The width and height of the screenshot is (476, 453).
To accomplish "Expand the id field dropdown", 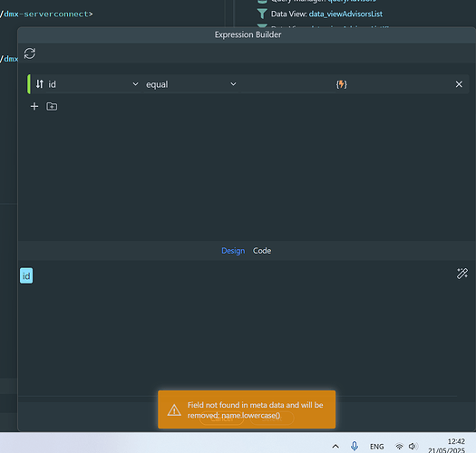I will coord(135,84).
